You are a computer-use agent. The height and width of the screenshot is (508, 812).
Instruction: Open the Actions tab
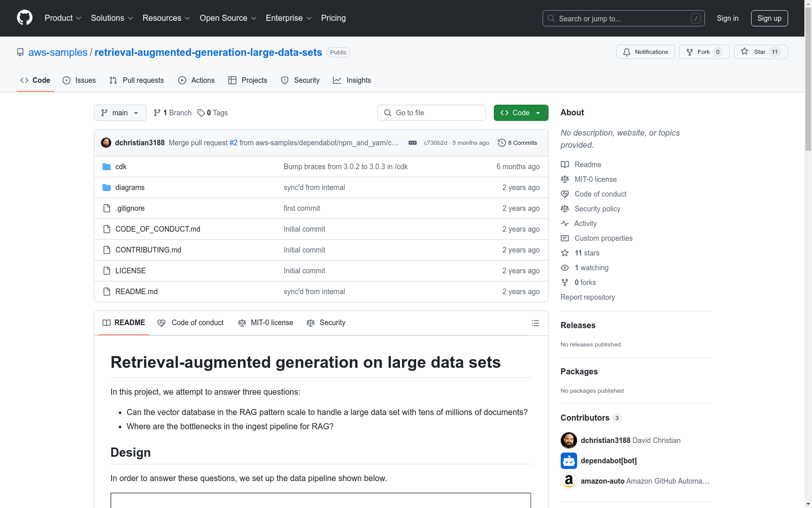196,80
